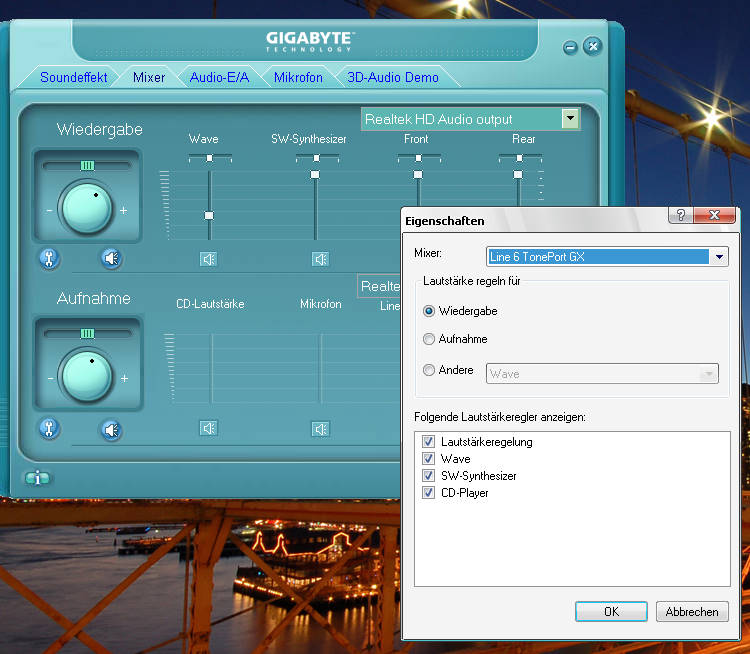
Task: Select Andere radio button
Action: (429, 370)
